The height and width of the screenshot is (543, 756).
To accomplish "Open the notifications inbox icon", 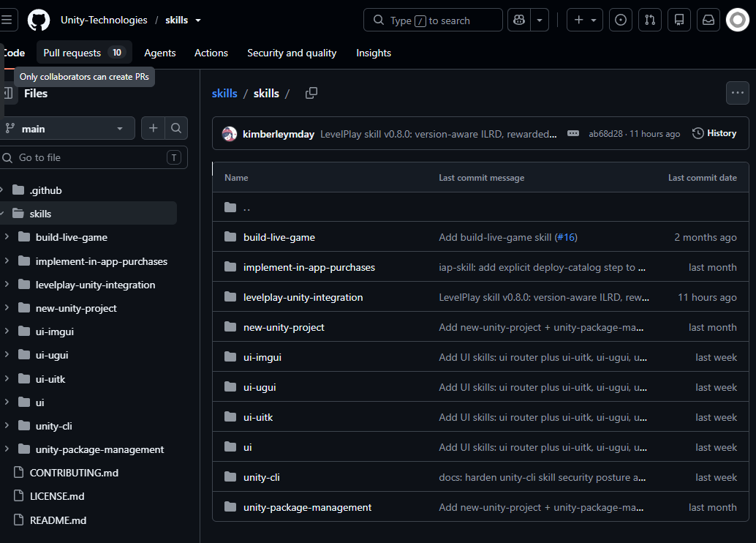I will click(708, 20).
